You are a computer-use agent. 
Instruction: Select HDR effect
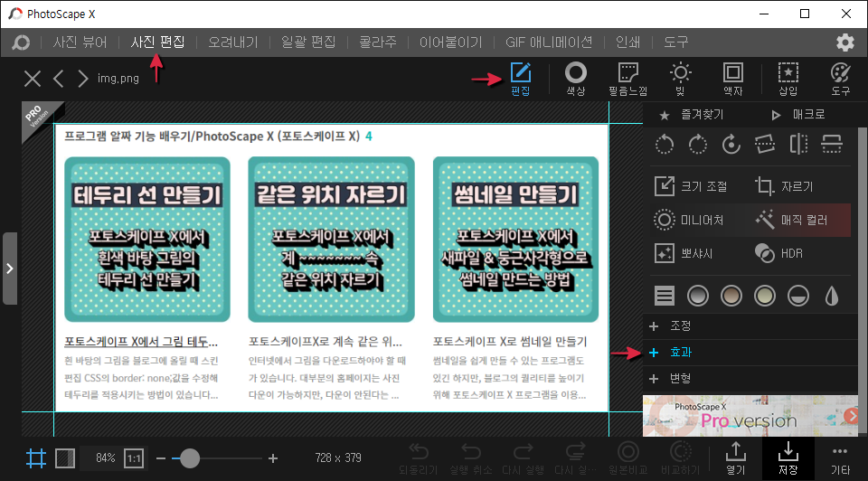[x=778, y=253]
